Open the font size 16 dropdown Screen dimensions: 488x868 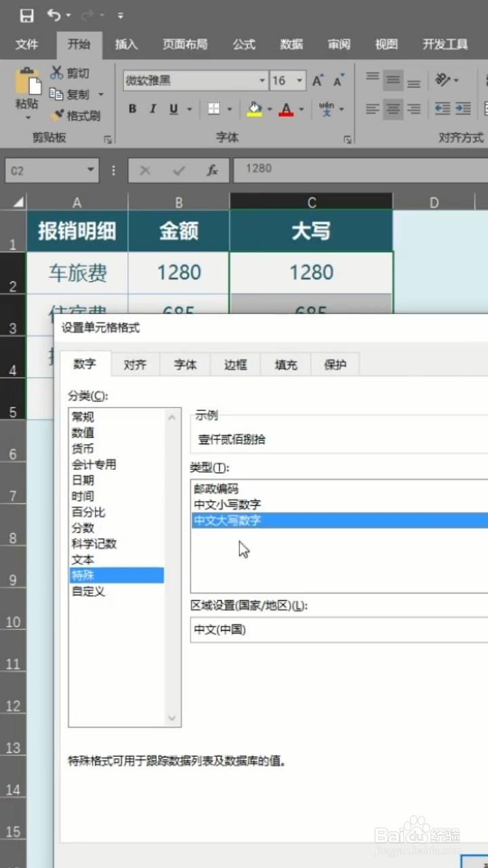300,81
